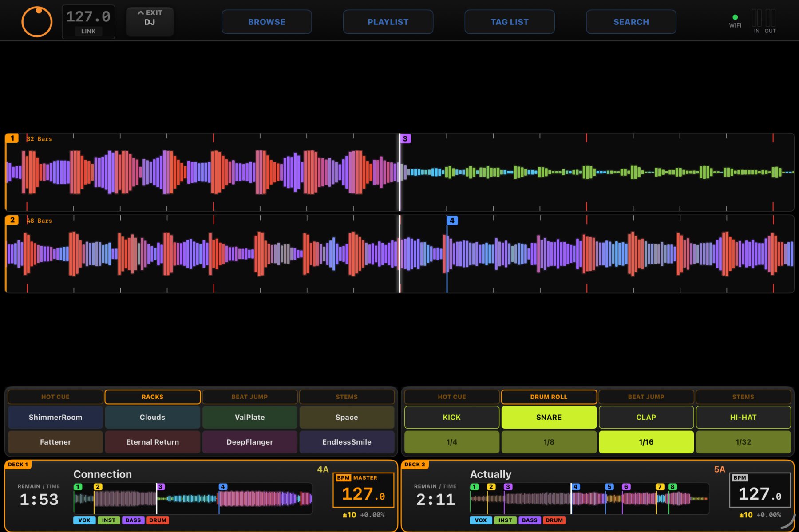799x532 pixels.
Task: Click the 127.0 LINK tempo display
Action: [x=88, y=22]
